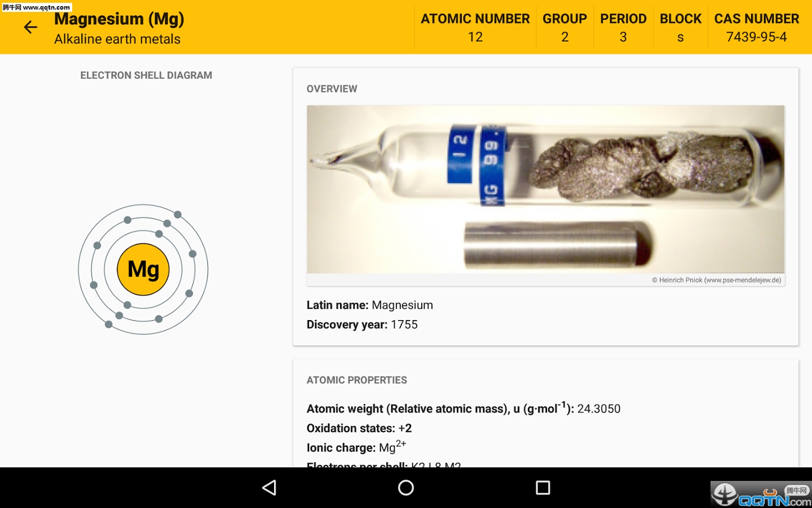Select the Magnesium (Mg) title
The height and width of the screenshot is (508, 812).
(x=120, y=19)
